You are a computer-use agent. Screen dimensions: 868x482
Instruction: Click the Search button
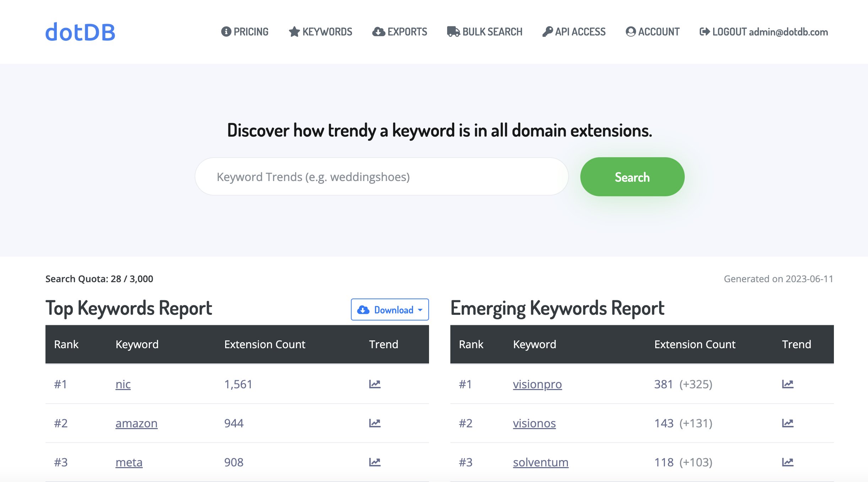(632, 176)
